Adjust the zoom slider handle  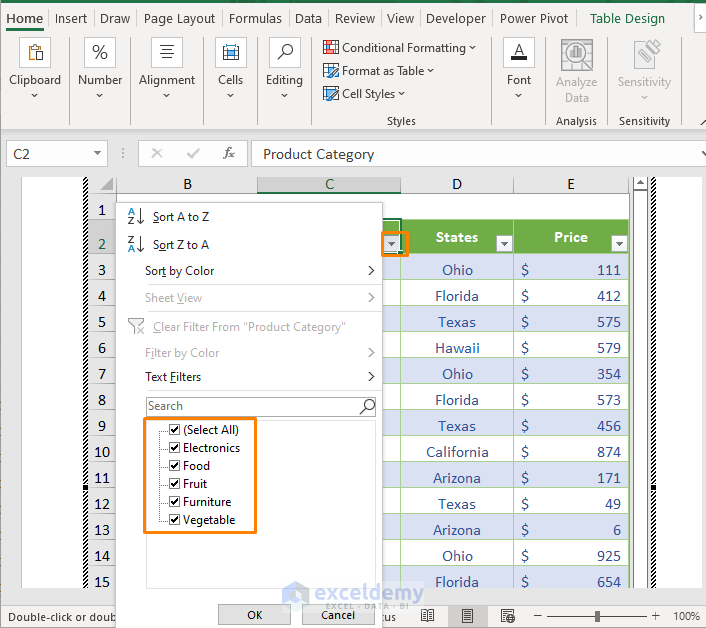click(598, 616)
